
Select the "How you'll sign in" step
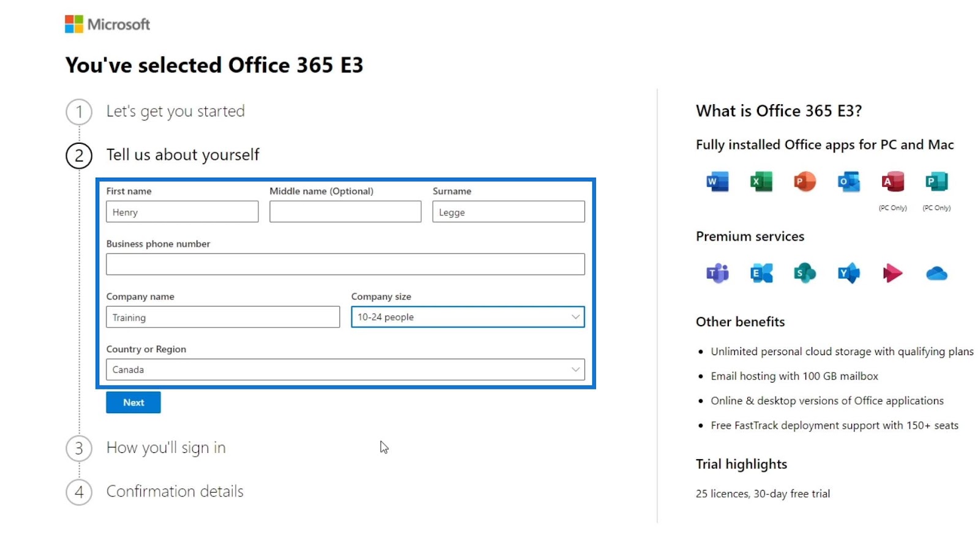pos(166,448)
